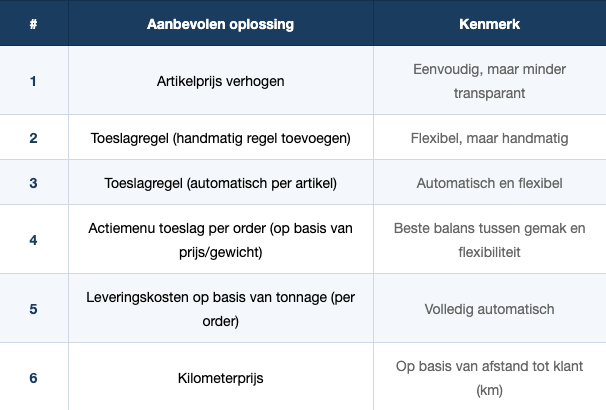Click the '#' column header
Screen dimensions: 606x410
[34, 23]
